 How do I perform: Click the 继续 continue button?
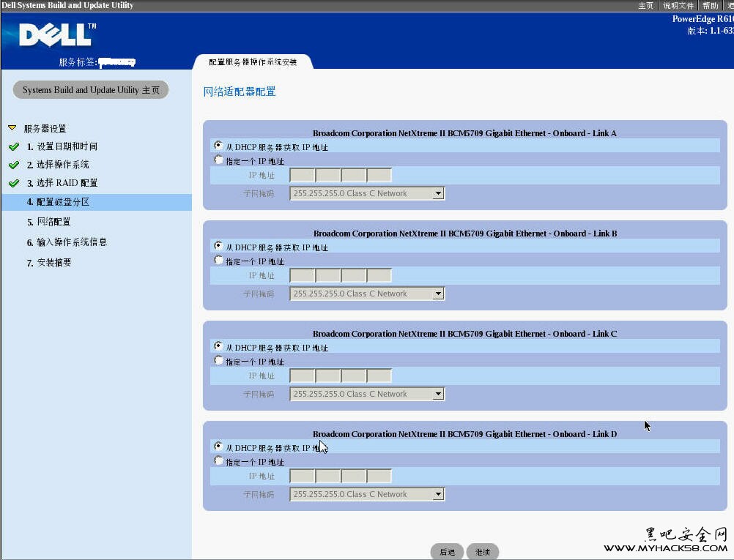(x=482, y=552)
